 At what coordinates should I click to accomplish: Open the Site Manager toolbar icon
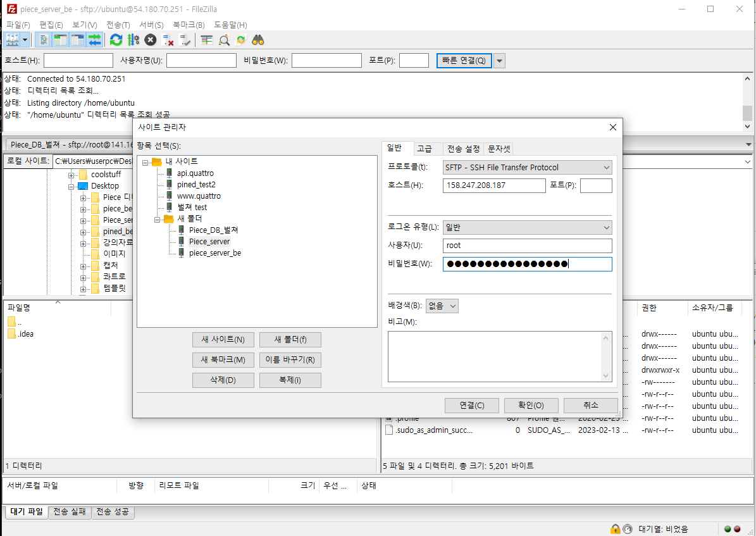click(x=11, y=40)
